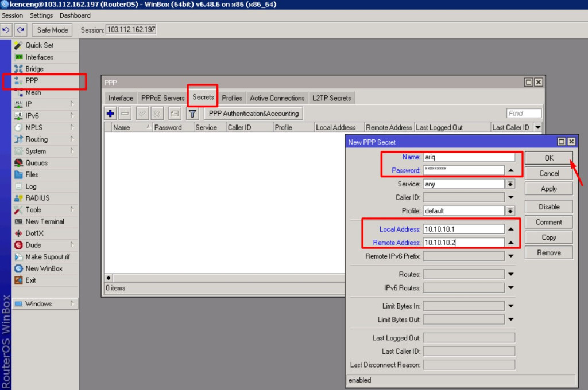
Task: Open the Profile dropdown arrow
Action: (x=510, y=211)
